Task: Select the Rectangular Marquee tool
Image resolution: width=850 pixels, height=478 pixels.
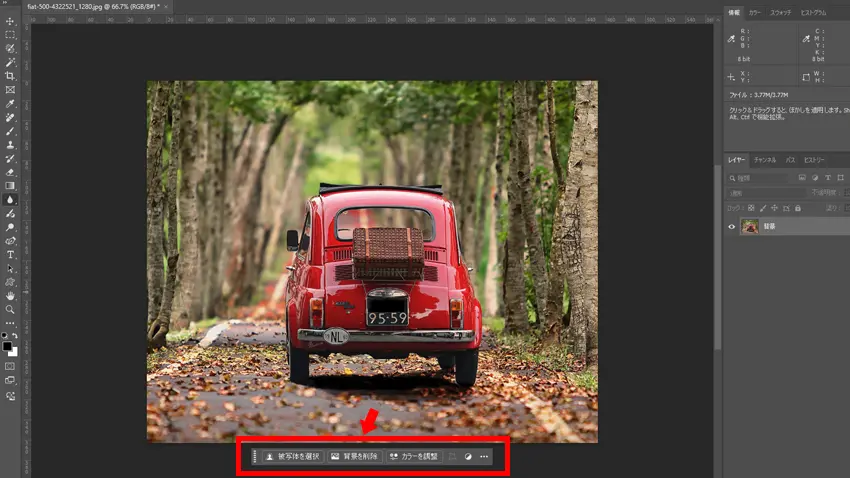Action: pos(10,34)
